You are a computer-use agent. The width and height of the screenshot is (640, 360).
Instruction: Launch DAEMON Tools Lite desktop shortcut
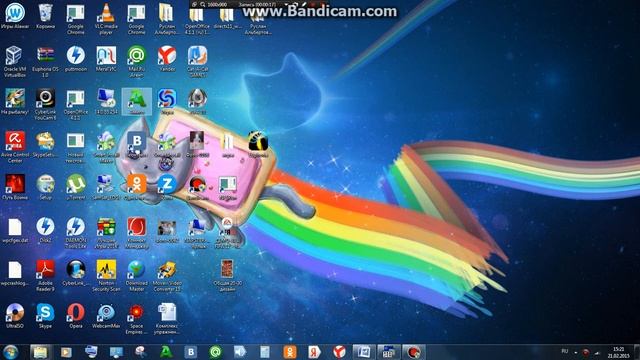point(76,233)
